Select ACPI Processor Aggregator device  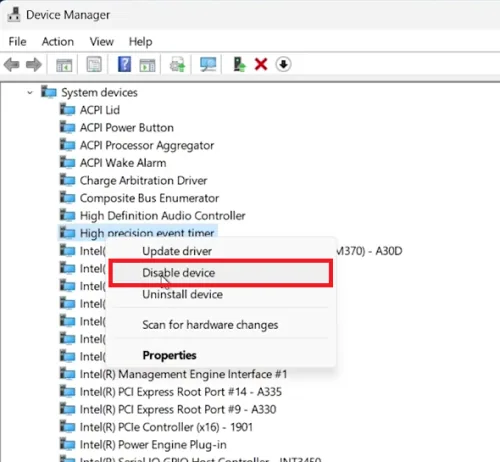(x=147, y=145)
